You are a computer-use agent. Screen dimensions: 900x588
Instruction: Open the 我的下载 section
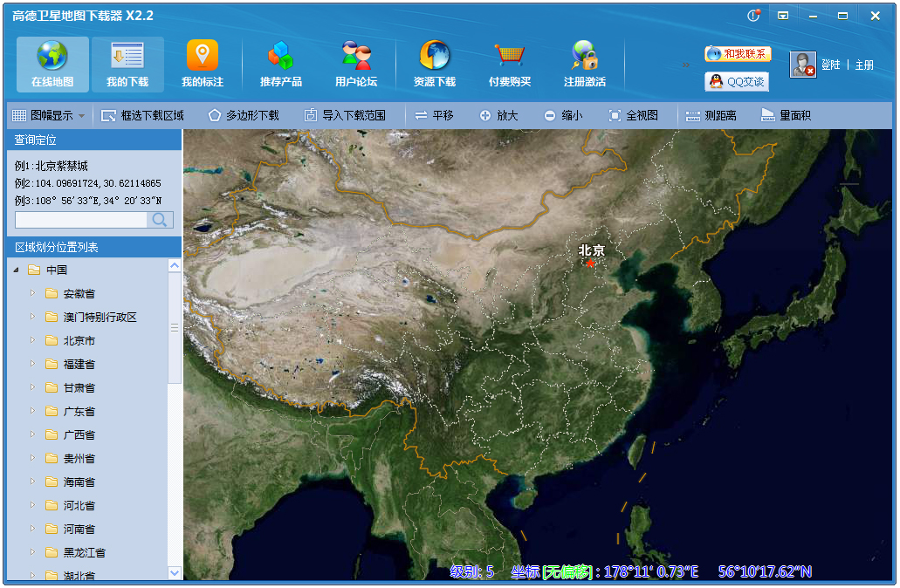(127, 65)
